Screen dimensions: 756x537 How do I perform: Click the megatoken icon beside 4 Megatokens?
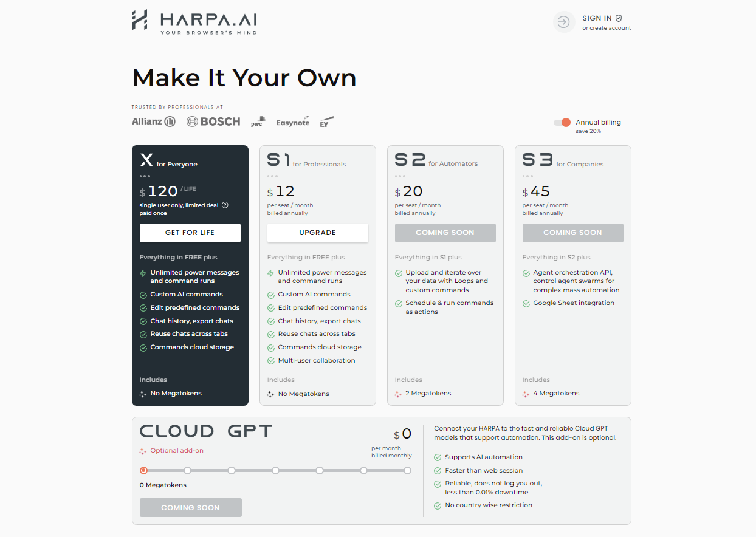(x=526, y=394)
